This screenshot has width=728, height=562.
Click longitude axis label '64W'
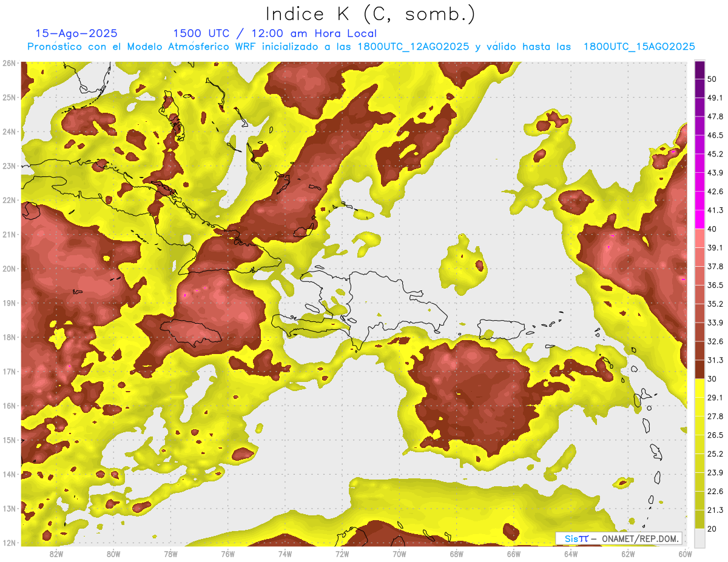(x=570, y=554)
